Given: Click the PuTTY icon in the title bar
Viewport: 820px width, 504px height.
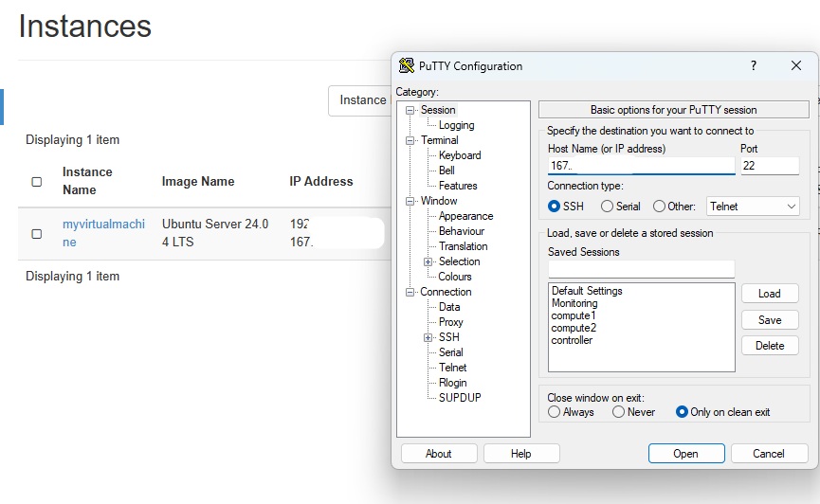Looking at the screenshot, I should coord(407,66).
